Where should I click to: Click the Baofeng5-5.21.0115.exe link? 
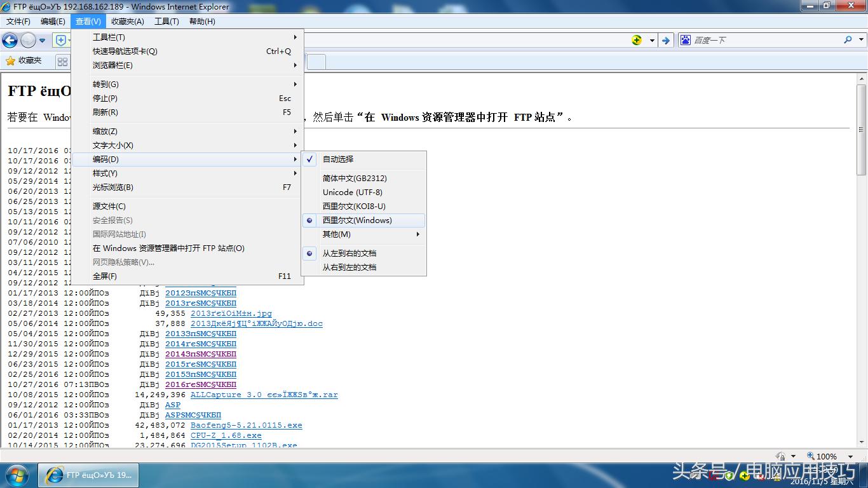point(246,425)
